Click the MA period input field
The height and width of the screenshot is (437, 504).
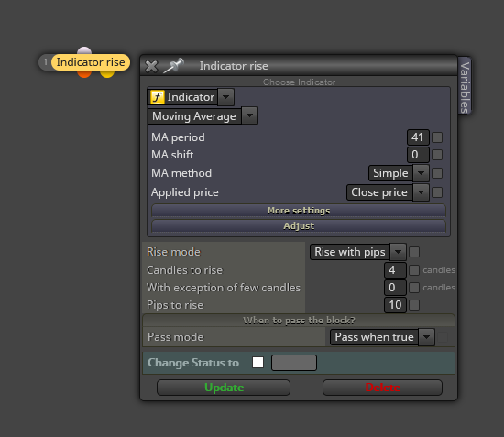[418, 137]
